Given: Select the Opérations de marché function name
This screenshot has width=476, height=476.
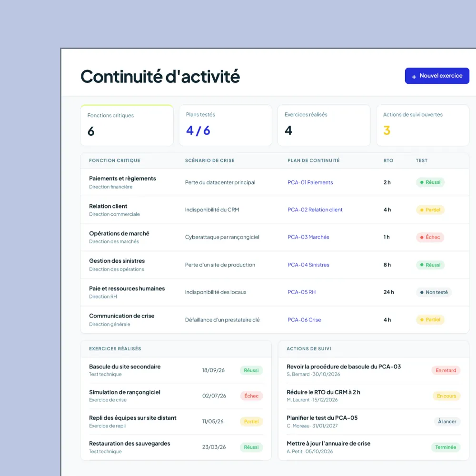Looking at the screenshot, I should pos(119,233).
